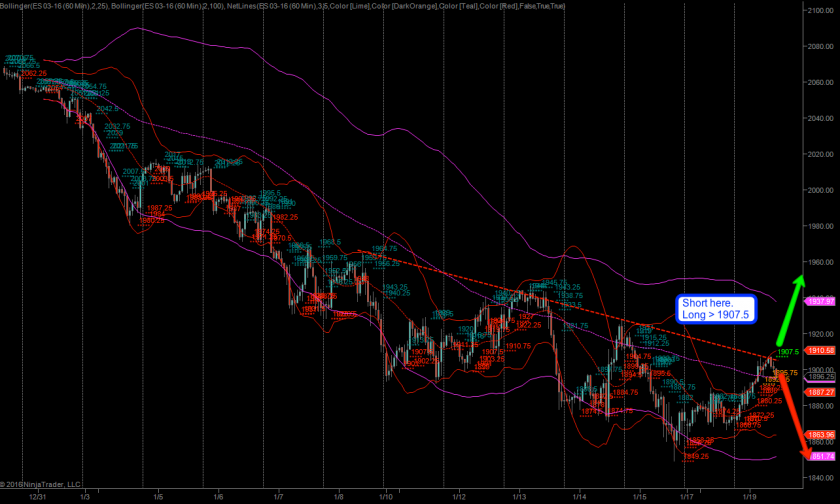Click the teal 1968.5 level label
This screenshot has width=840, height=504.
tap(330, 242)
